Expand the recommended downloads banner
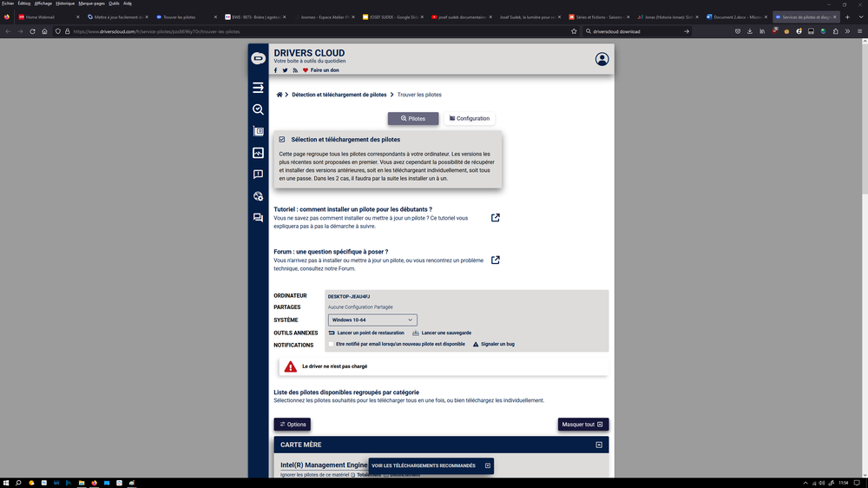This screenshot has width=868, height=488. tap(488, 465)
